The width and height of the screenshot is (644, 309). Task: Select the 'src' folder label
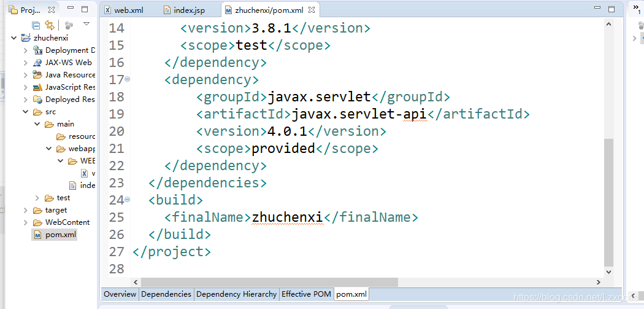[50, 112]
